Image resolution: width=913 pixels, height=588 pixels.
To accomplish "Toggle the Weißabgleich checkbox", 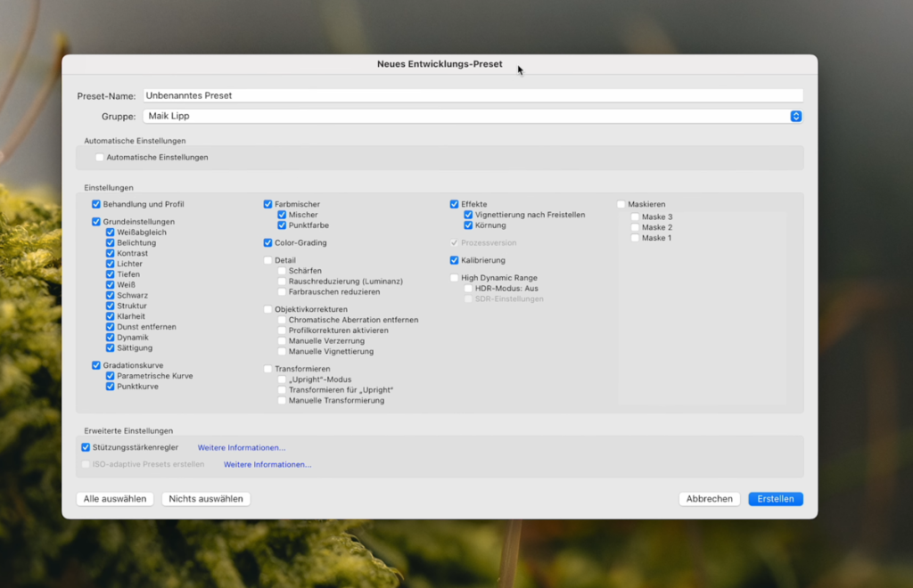I will coord(111,233).
